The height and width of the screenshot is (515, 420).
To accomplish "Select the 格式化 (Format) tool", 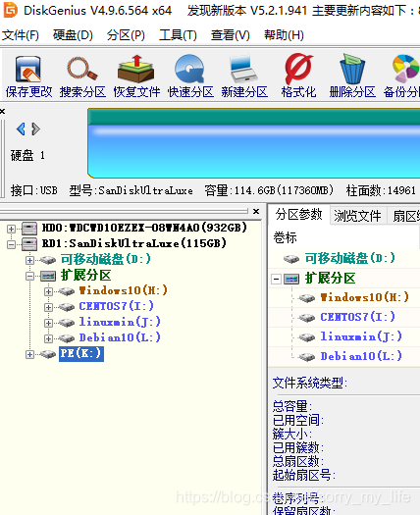I will 298,77.
